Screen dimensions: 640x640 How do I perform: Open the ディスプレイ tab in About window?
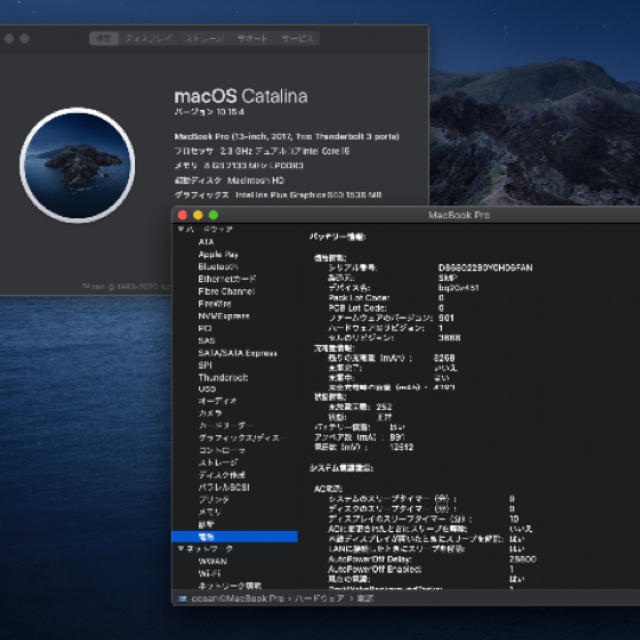click(149, 38)
